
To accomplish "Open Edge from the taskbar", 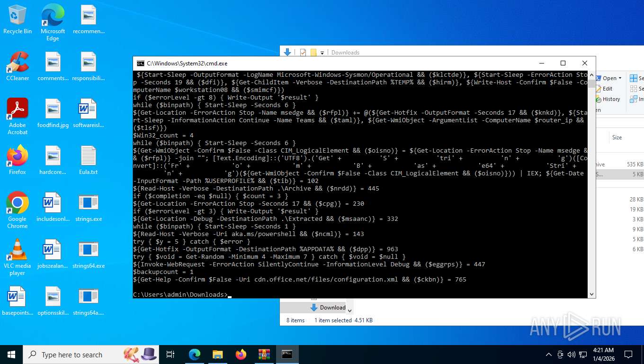I will [195, 355].
